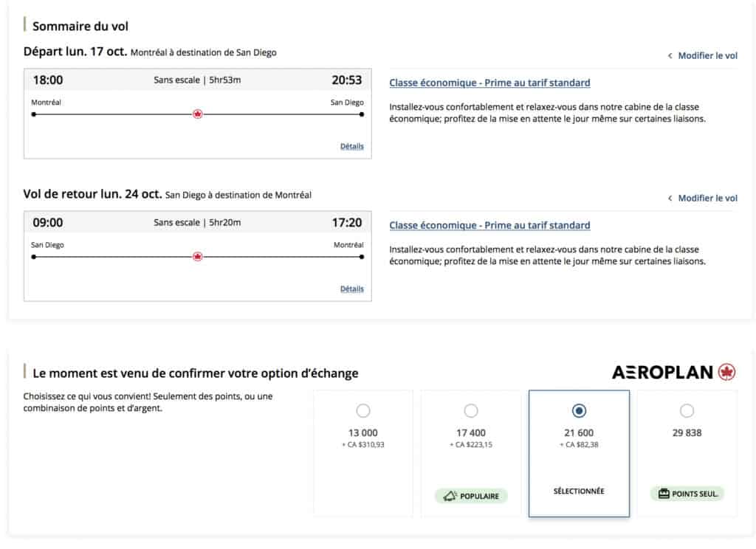Screen dimensions: 756x549
Task: Click the Points seul. badge icon
Action: click(x=662, y=493)
